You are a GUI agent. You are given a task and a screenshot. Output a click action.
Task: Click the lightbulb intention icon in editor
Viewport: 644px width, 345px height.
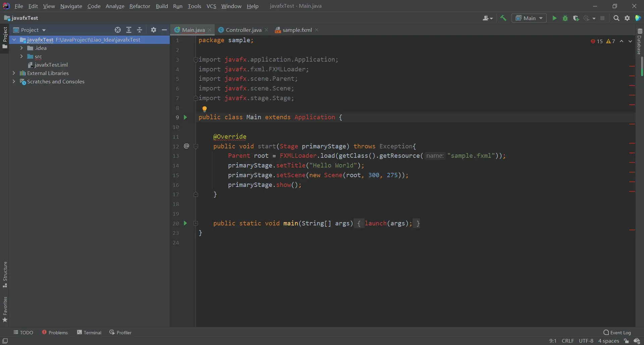(204, 109)
